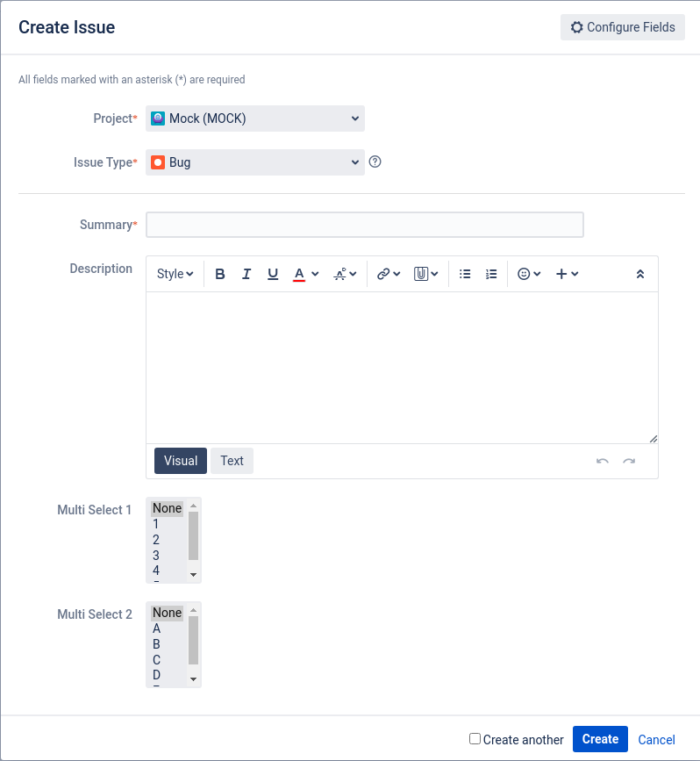Click Multi Select 1 scrollbar down arrow
This screenshot has height=761, width=700.
[x=194, y=575]
